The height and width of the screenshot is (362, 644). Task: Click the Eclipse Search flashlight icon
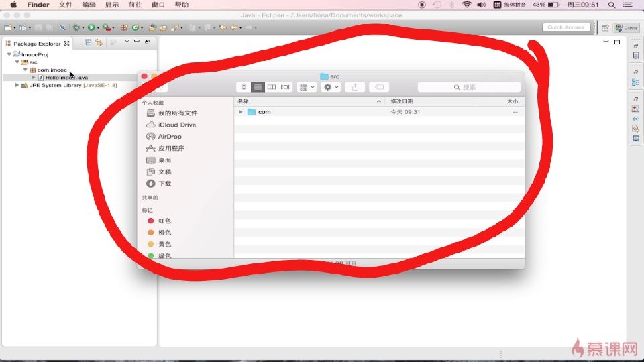(x=175, y=27)
